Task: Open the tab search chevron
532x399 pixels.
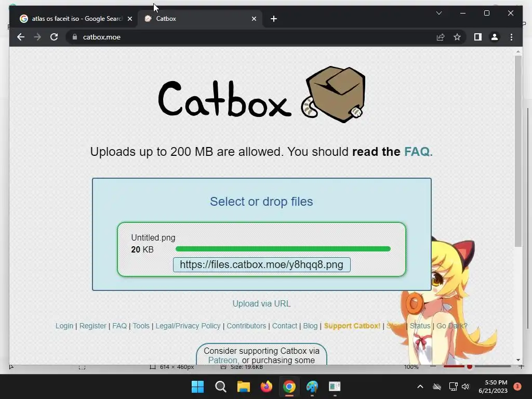Action: coord(438,13)
